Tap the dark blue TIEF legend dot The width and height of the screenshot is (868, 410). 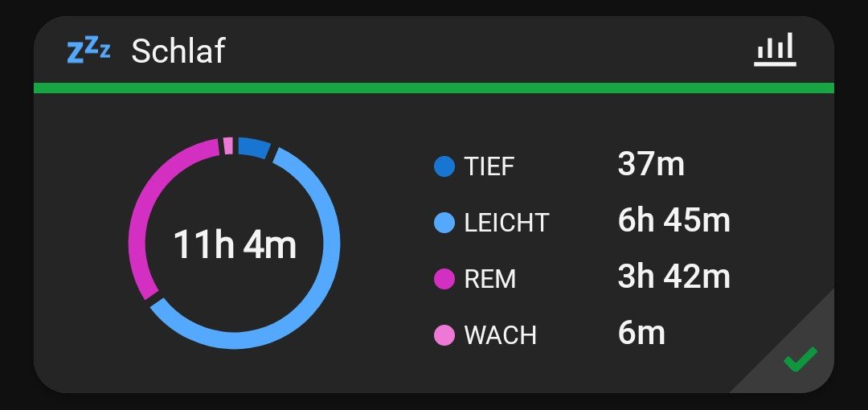click(444, 166)
